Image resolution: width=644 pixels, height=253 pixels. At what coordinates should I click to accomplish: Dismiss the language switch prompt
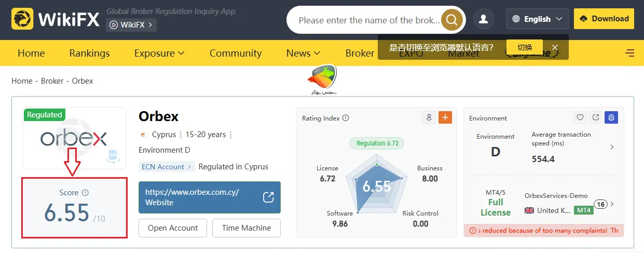click(x=555, y=47)
